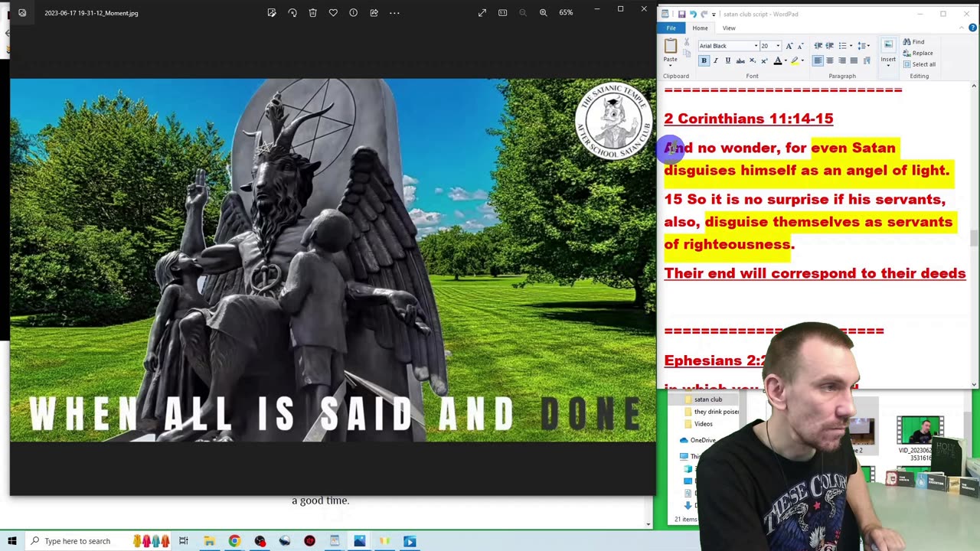980x551 pixels.
Task: Click the share icon in Photos
Action: [374, 13]
